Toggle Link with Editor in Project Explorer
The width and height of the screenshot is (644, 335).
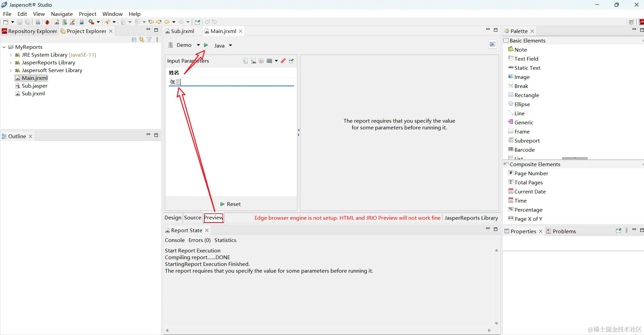coord(142,40)
